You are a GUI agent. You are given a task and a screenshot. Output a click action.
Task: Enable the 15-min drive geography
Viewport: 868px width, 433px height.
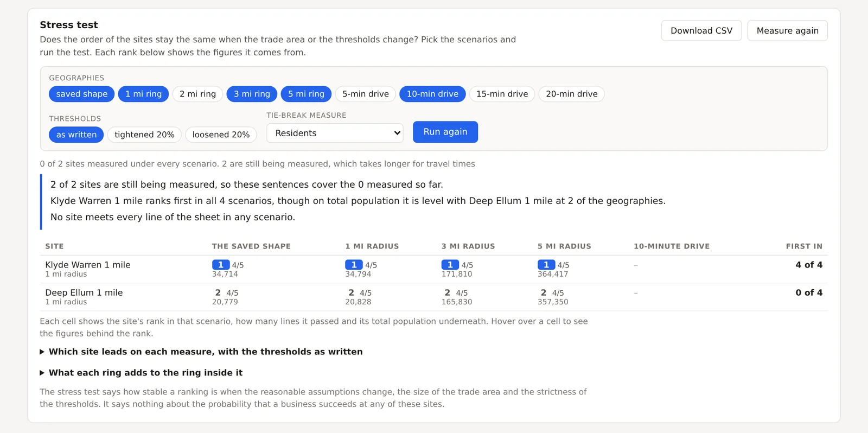pos(502,94)
